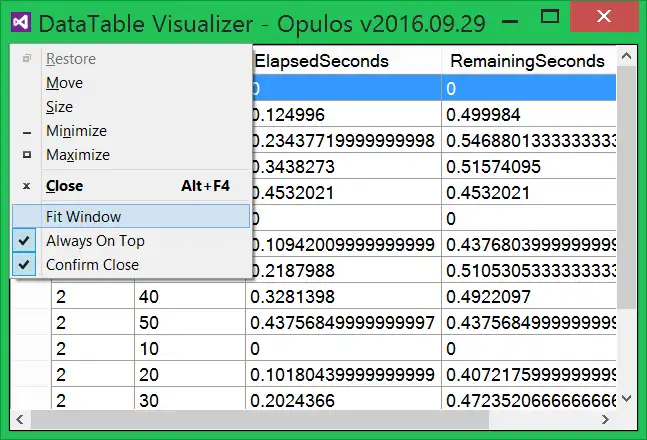The width and height of the screenshot is (647, 440).
Task: Select cell 0.2187988
Action: [x=346, y=270]
